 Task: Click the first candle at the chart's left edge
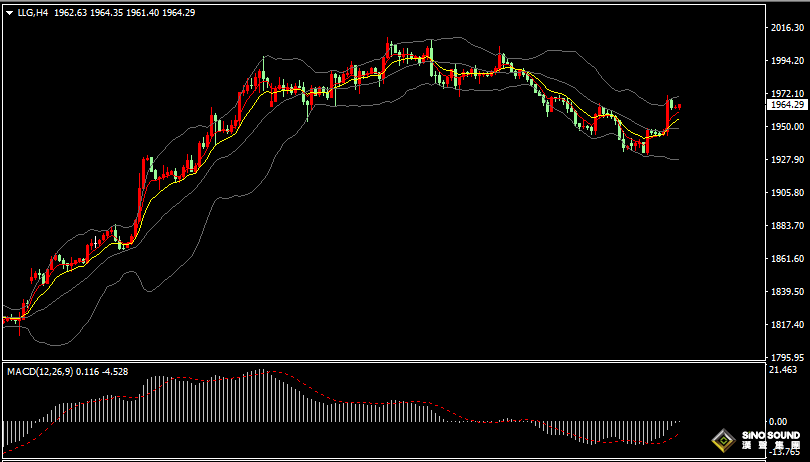click(x=6, y=319)
